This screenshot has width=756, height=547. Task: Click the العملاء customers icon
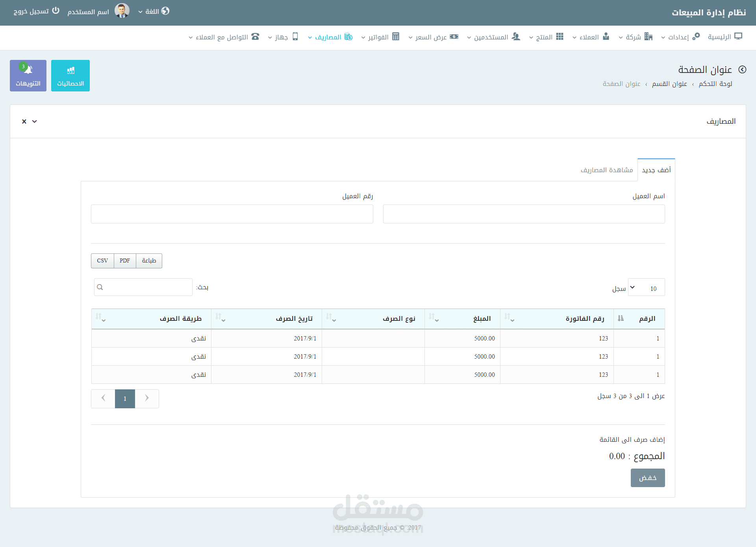coord(606,37)
